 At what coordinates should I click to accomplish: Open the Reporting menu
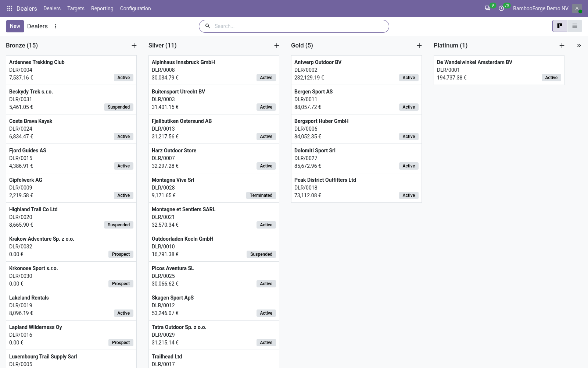tap(102, 8)
